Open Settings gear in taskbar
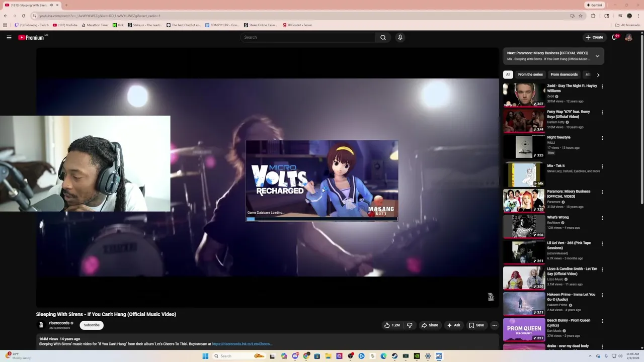Viewport: 644px width, 362px height. click(x=428, y=356)
